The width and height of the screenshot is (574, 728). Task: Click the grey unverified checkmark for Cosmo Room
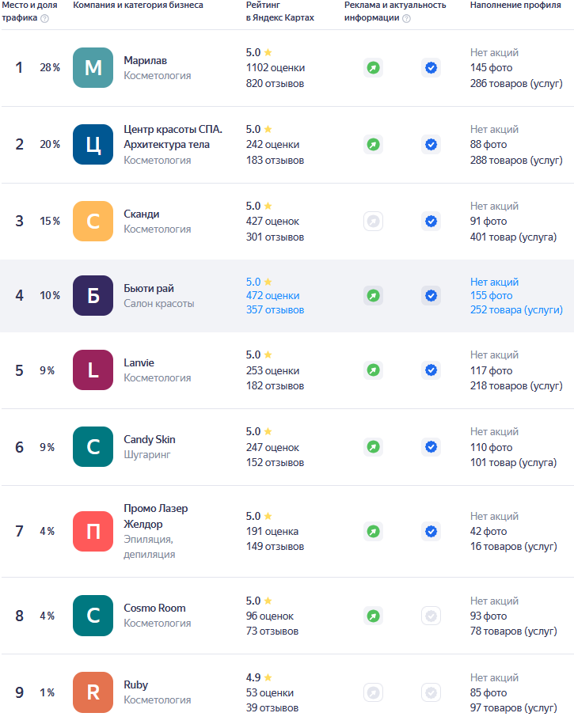(x=431, y=616)
